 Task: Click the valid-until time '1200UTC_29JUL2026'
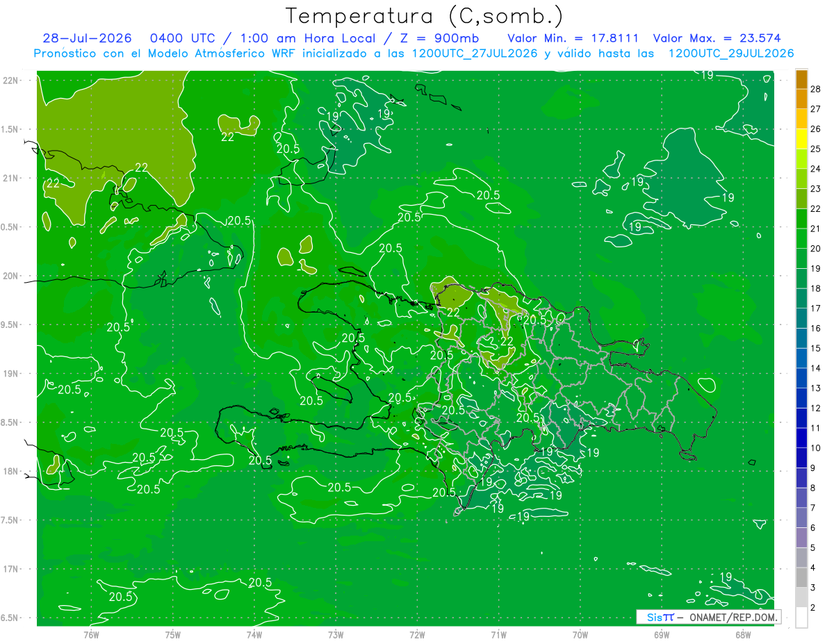point(731,53)
